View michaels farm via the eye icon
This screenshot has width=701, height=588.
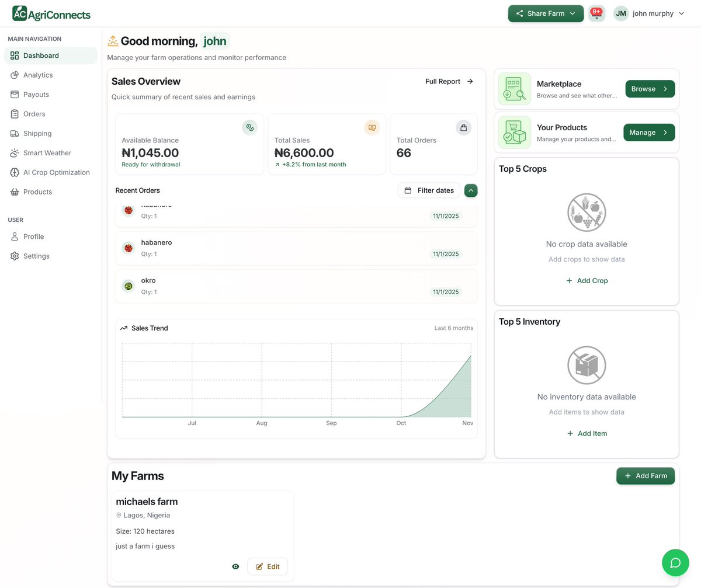pyautogui.click(x=235, y=566)
